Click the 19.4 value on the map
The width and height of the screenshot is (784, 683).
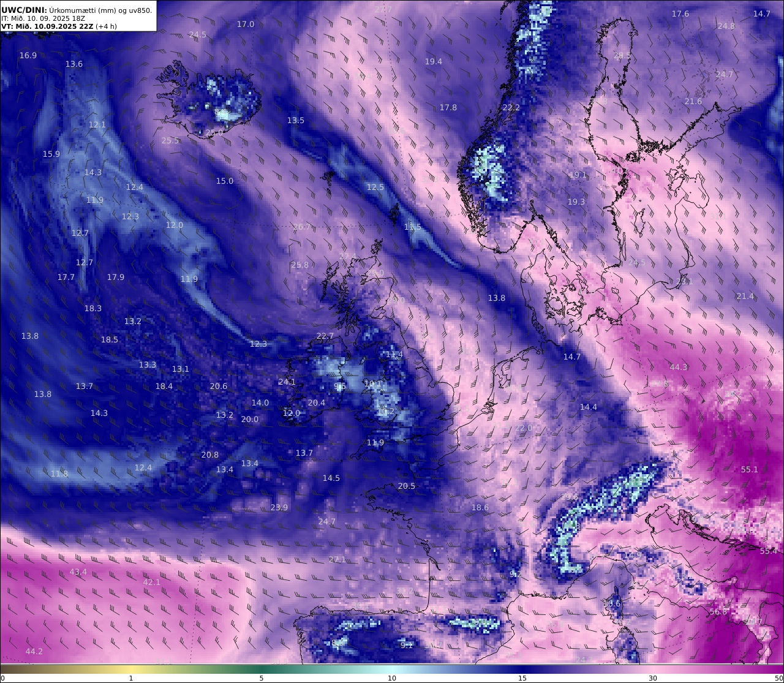point(434,62)
